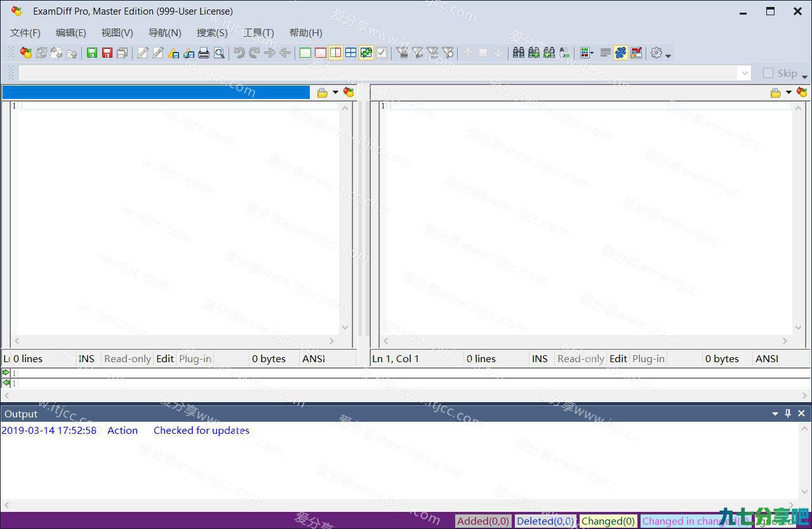The image size is (812, 529).
Task: Click the print toolbar icon
Action: pos(204,53)
